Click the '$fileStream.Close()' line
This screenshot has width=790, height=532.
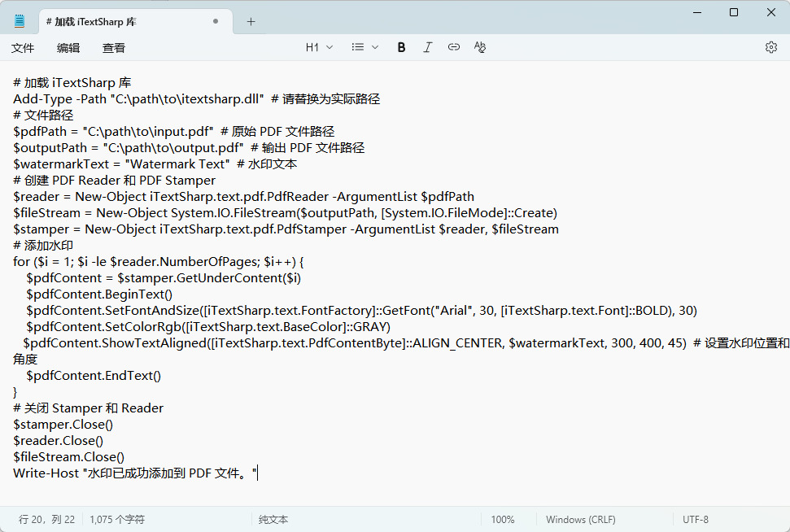(68, 457)
